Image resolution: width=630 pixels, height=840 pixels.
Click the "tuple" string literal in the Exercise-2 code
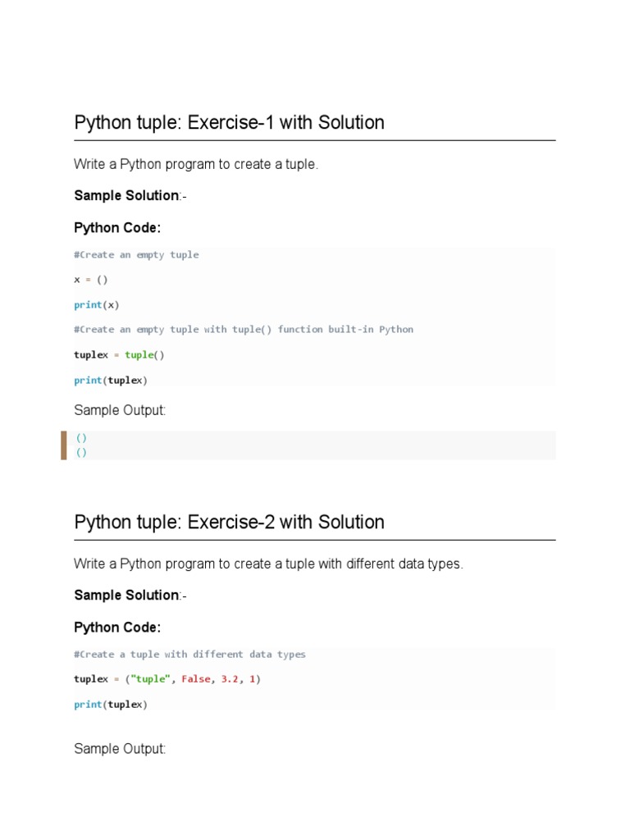tap(148, 680)
